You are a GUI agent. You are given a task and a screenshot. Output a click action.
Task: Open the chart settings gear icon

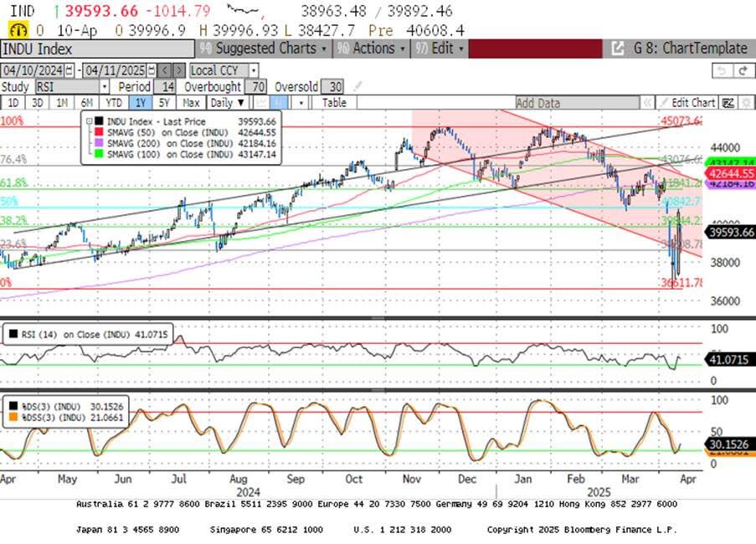(745, 103)
